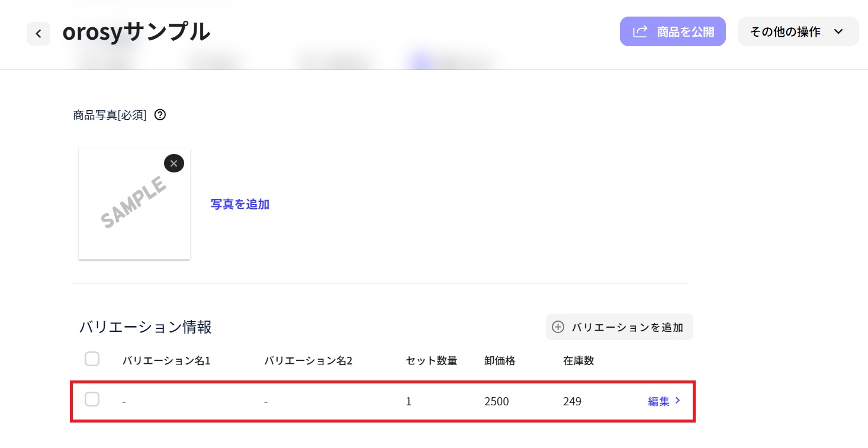Remove the SAMPLE photo with the X icon
This screenshot has width=868, height=448.
click(173, 163)
